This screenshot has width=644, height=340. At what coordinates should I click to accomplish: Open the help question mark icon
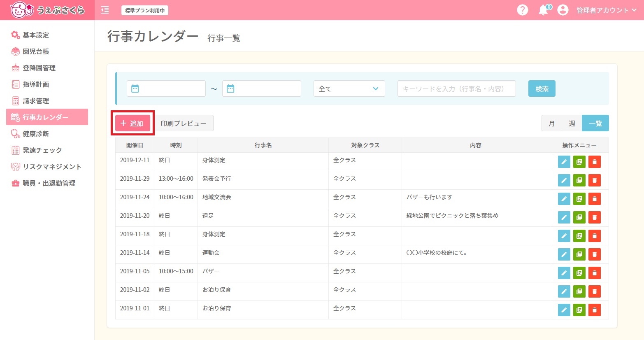523,10
